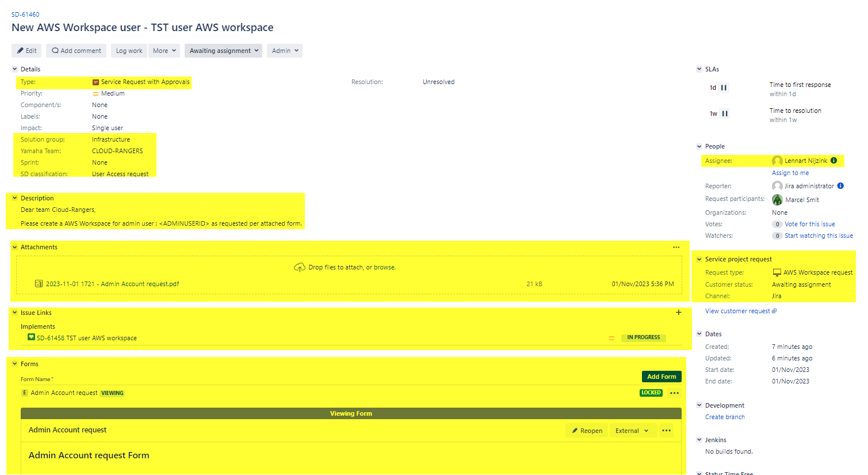868x475 pixels.
Task: Click Create branch link
Action: [x=725, y=417]
